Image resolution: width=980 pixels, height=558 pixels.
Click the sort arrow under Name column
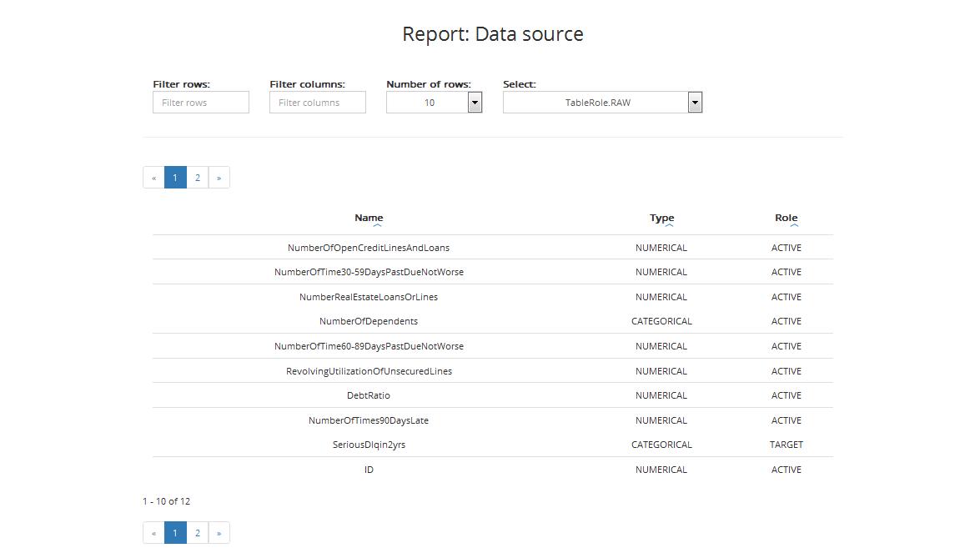pos(377,225)
